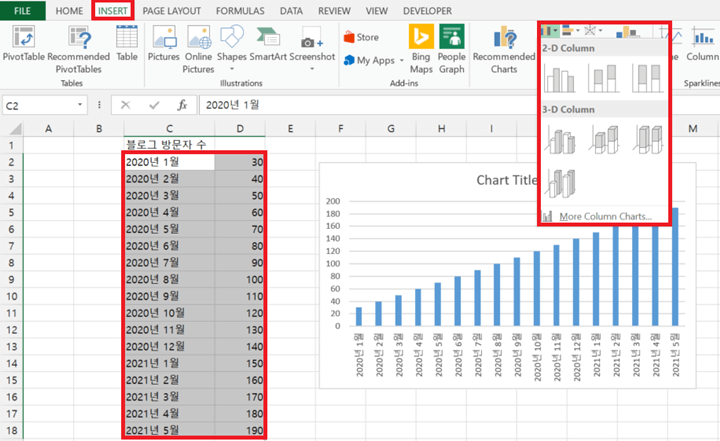Click the formula bar showing 2020년 1월
720x441 pixels.
458,105
